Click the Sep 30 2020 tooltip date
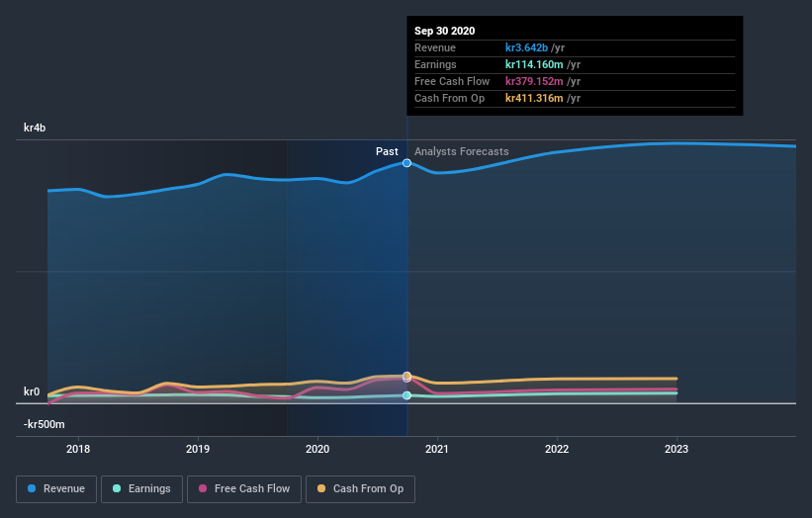 [x=444, y=31]
